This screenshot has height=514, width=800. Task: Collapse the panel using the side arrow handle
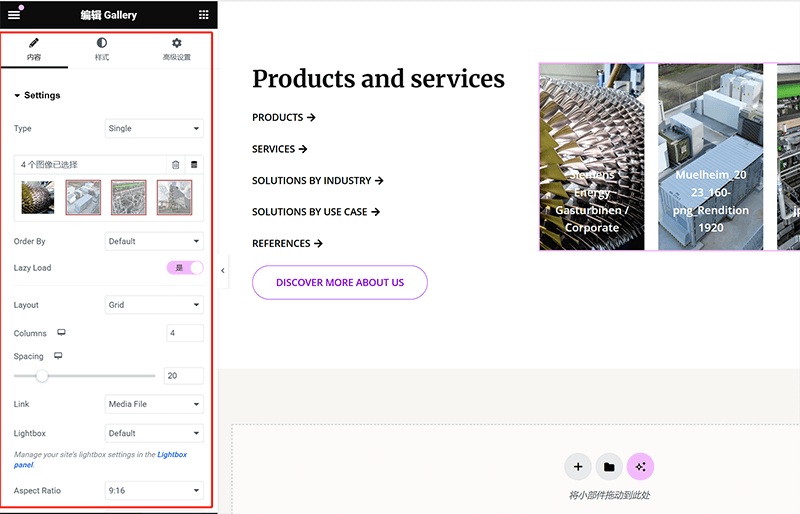coord(223,270)
